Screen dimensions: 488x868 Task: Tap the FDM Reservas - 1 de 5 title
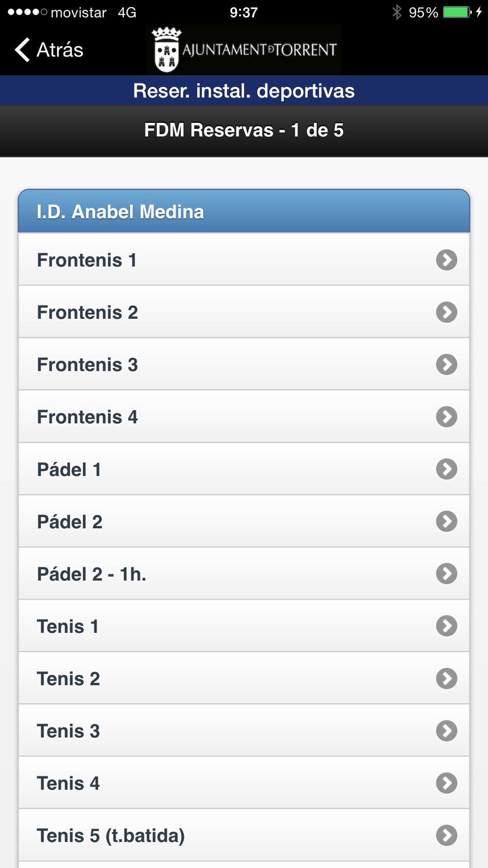pyautogui.click(x=244, y=130)
